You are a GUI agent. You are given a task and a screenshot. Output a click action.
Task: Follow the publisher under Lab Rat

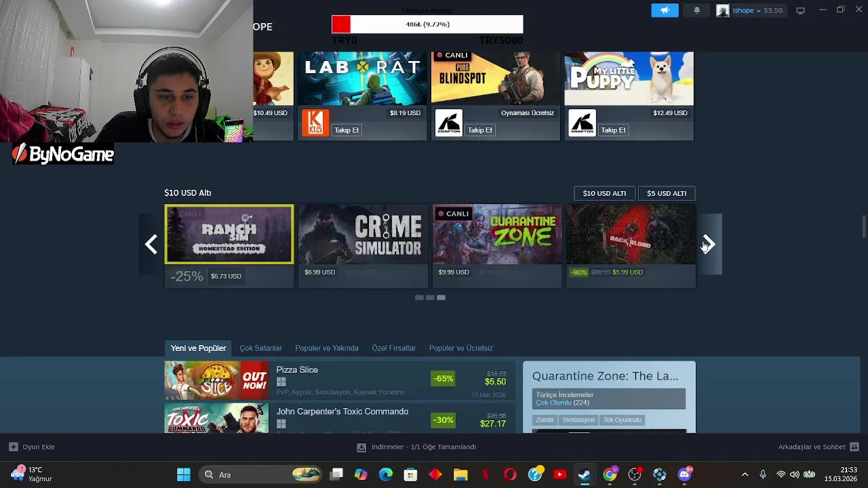pyautogui.click(x=347, y=130)
